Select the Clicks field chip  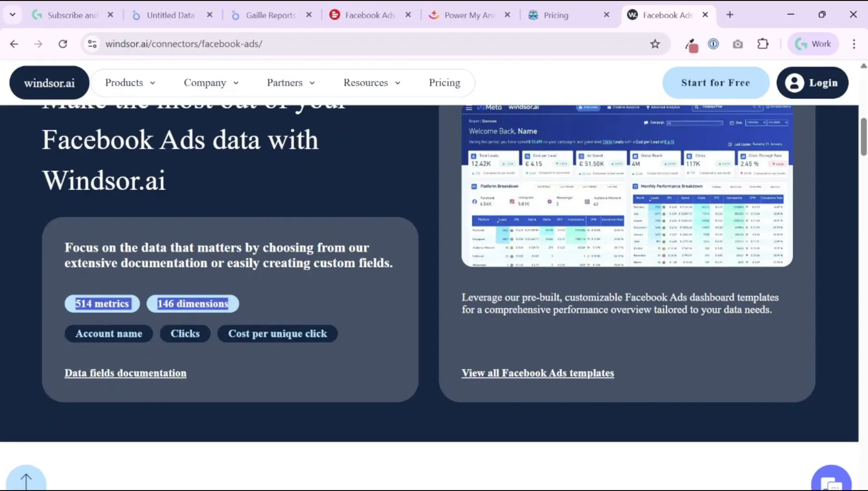[x=185, y=333]
